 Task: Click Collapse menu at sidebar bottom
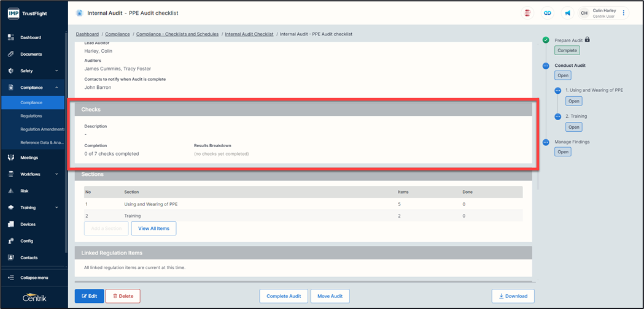coord(33,278)
